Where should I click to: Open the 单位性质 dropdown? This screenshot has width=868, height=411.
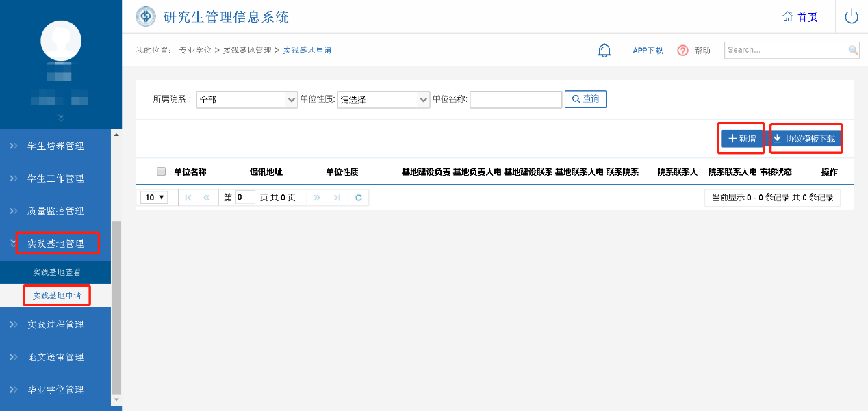coord(383,100)
